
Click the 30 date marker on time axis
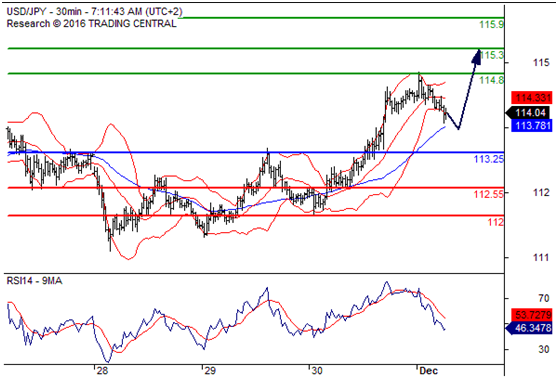(x=317, y=371)
